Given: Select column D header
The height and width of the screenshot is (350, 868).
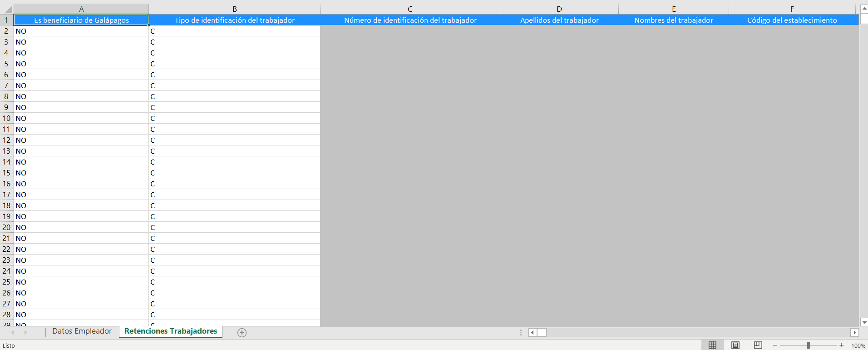Looking at the screenshot, I should click(559, 9).
